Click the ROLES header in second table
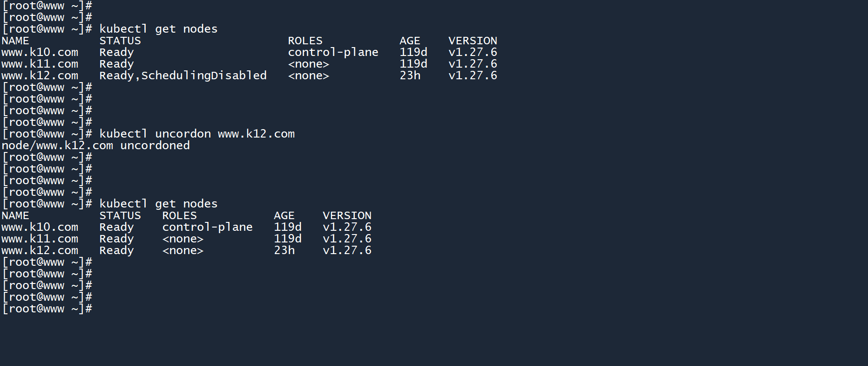Viewport: 868px width, 366px height. point(179,215)
